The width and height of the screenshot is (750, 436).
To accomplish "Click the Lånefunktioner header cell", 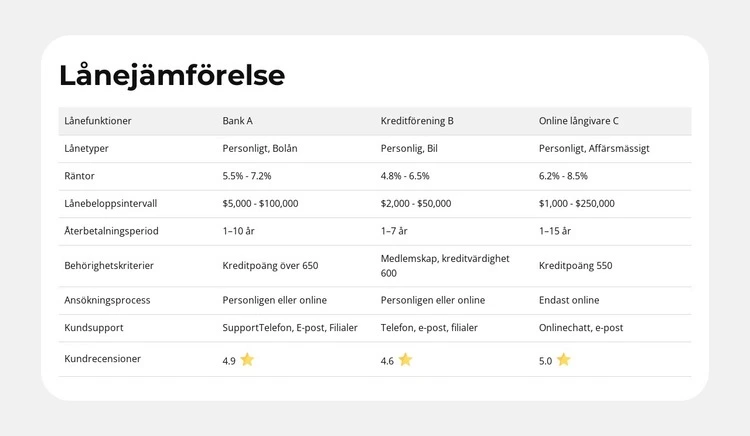I will tap(98, 121).
